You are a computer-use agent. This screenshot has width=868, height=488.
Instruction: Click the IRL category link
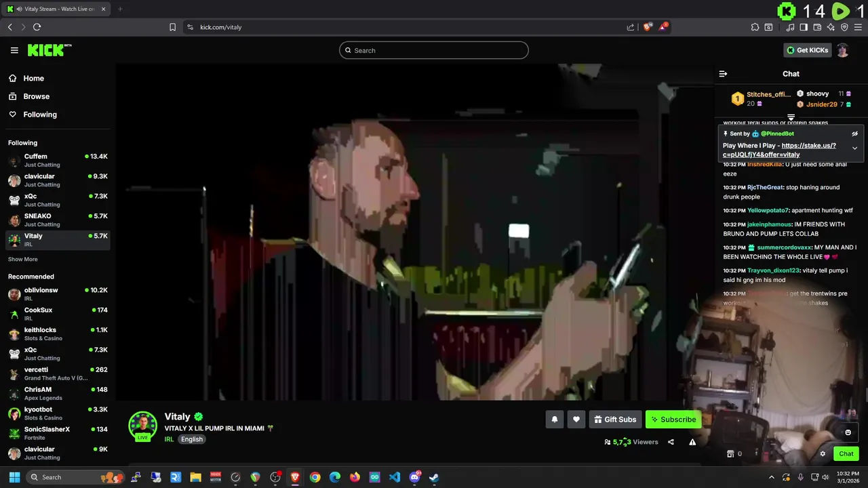click(x=169, y=439)
